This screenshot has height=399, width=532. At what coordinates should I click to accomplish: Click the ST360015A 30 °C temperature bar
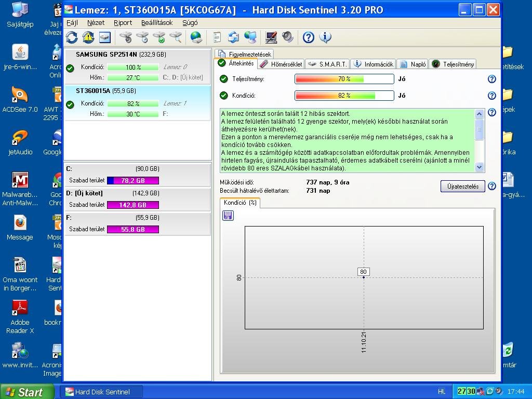(133, 114)
